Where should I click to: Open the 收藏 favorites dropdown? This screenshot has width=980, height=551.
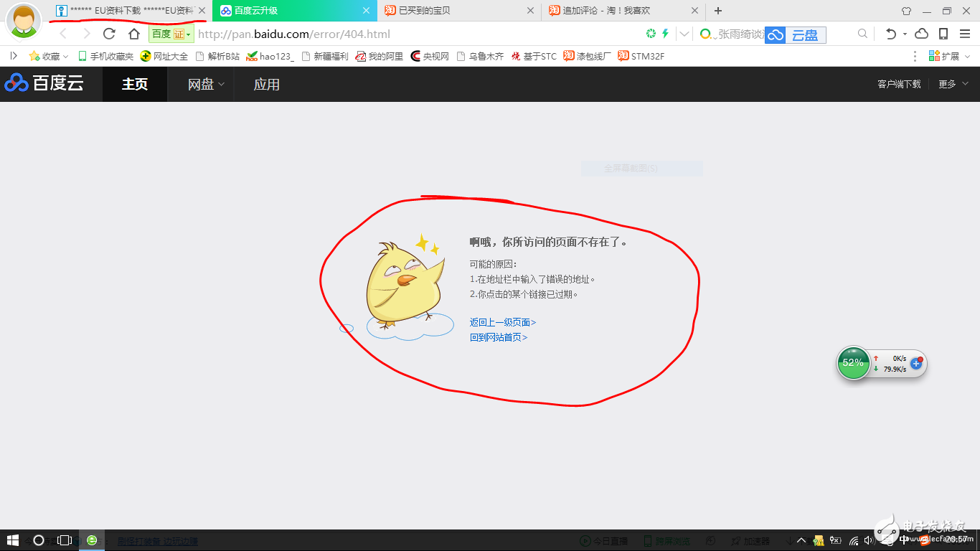point(48,56)
